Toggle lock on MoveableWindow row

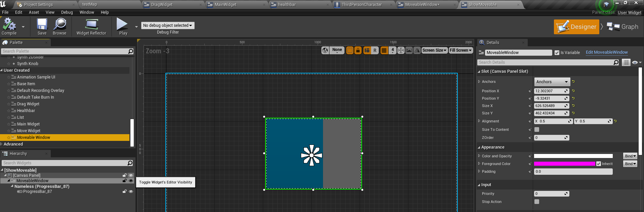[125, 181]
